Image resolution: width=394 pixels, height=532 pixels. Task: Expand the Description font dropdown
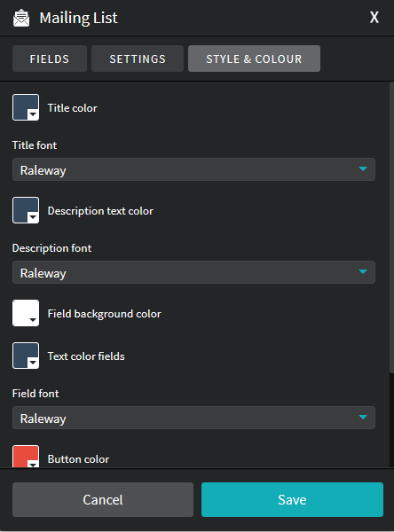tap(193, 272)
